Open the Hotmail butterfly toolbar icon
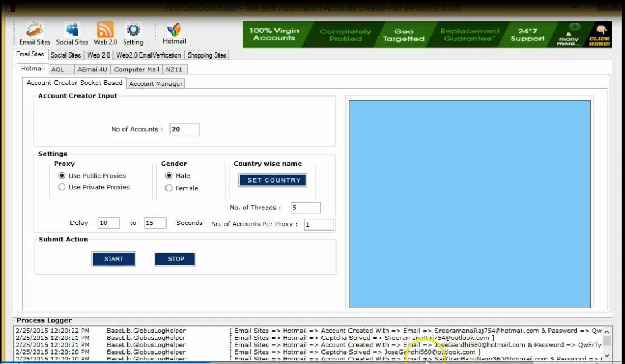 [174, 33]
